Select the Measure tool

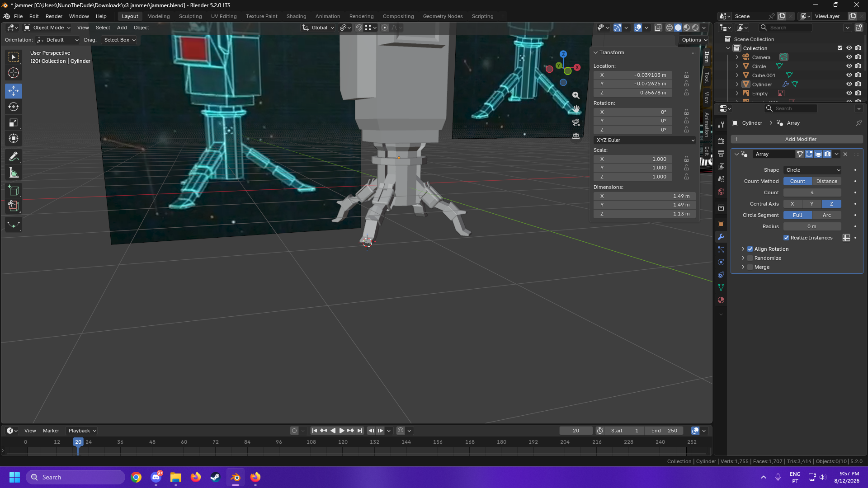14,172
